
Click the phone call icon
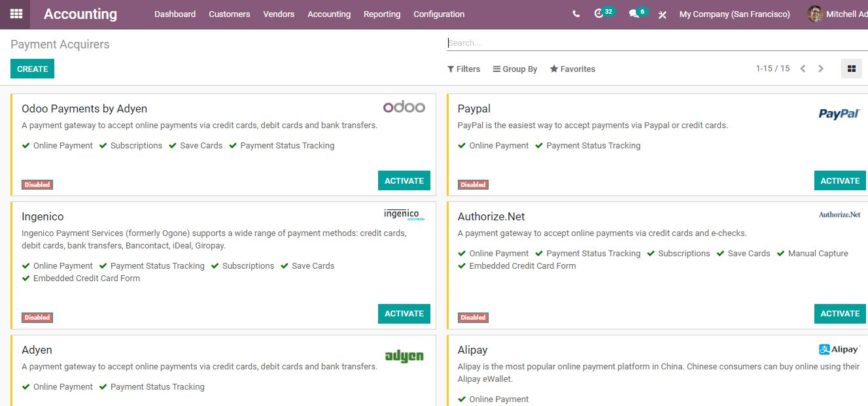point(576,14)
